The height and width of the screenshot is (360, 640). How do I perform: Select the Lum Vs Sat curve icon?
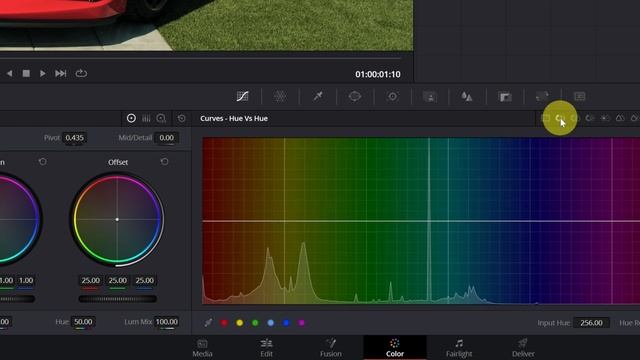click(x=605, y=118)
